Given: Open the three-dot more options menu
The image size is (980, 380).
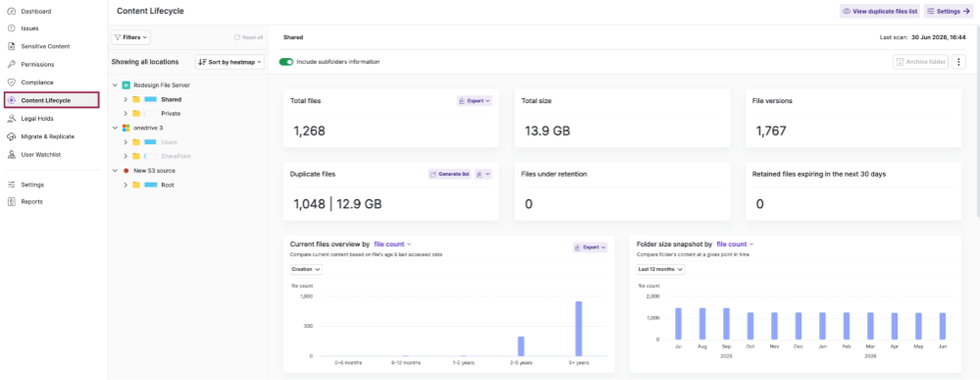Looking at the screenshot, I should tap(959, 61).
